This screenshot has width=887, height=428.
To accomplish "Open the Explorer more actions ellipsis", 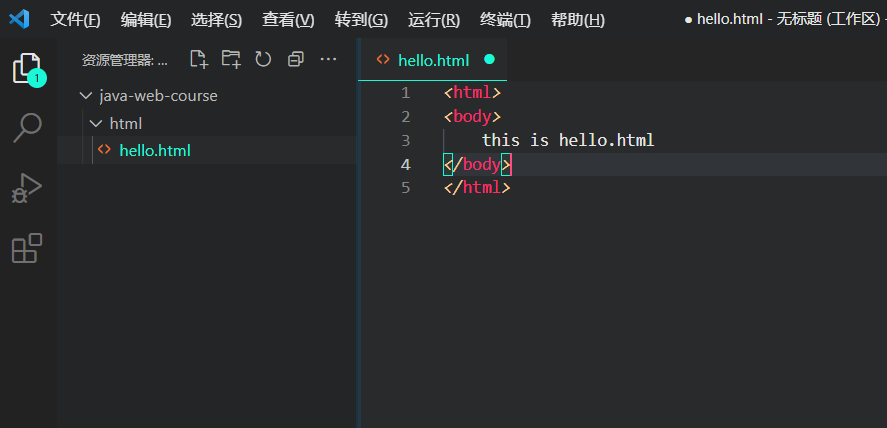I will click(x=329, y=59).
